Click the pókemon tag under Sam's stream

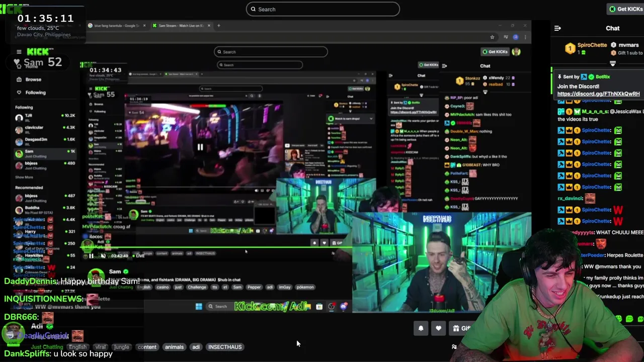click(x=305, y=287)
